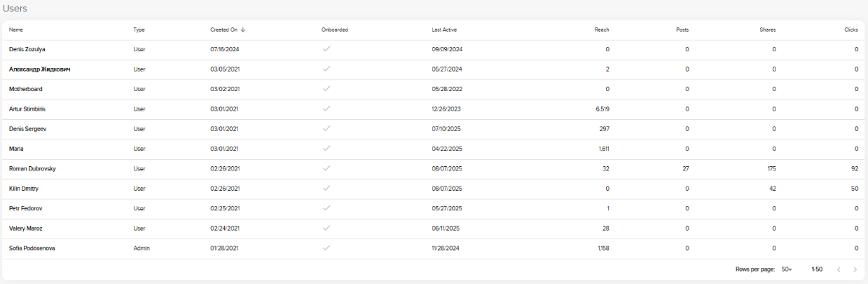Open user Valery Maroz

pos(26,228)
